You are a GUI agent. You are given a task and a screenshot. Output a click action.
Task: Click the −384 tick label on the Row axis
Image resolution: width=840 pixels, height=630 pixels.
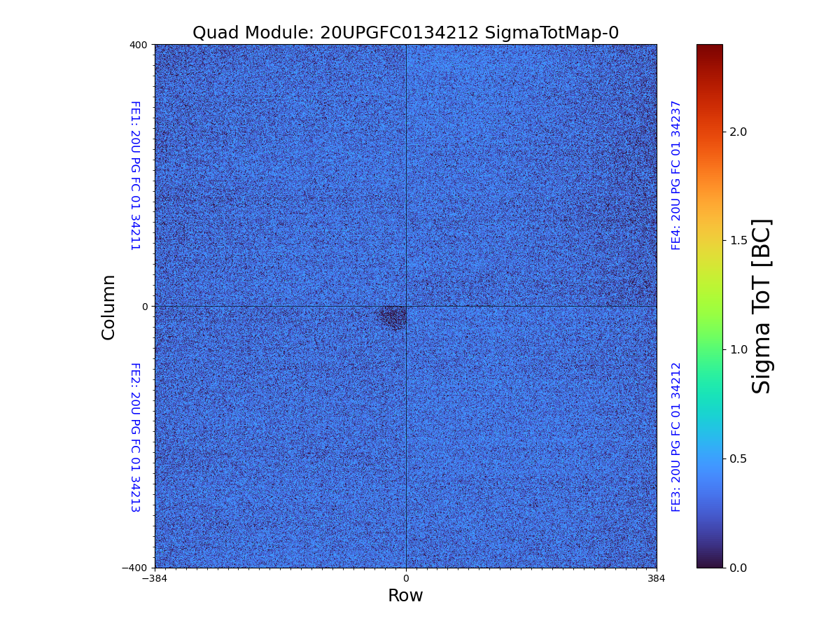click(x=155, y=579)
